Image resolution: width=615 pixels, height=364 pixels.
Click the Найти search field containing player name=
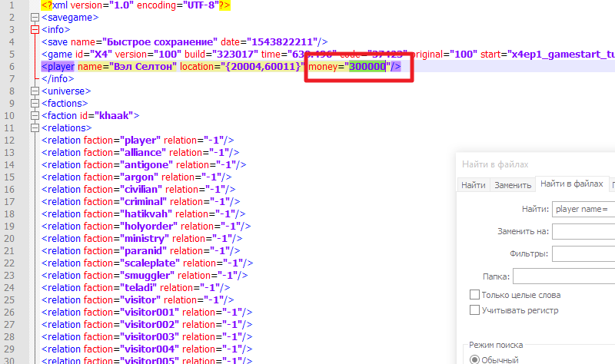583,209
